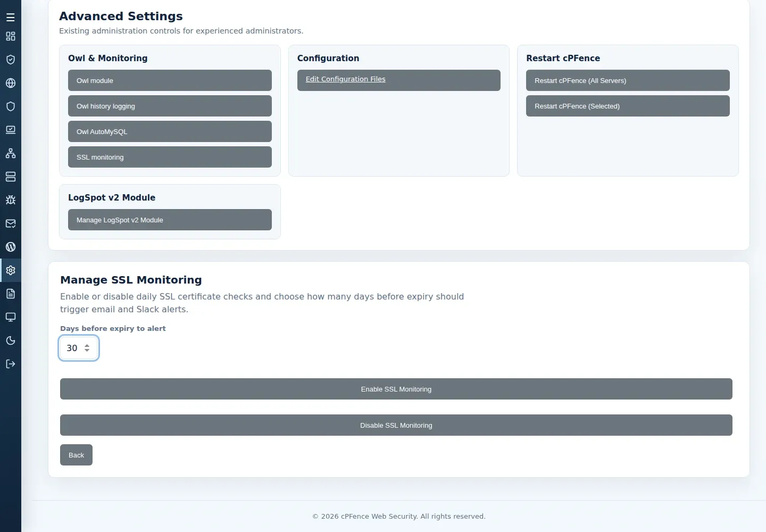Open the dashboard grid icon in sidebar

(x=11, y=36)
